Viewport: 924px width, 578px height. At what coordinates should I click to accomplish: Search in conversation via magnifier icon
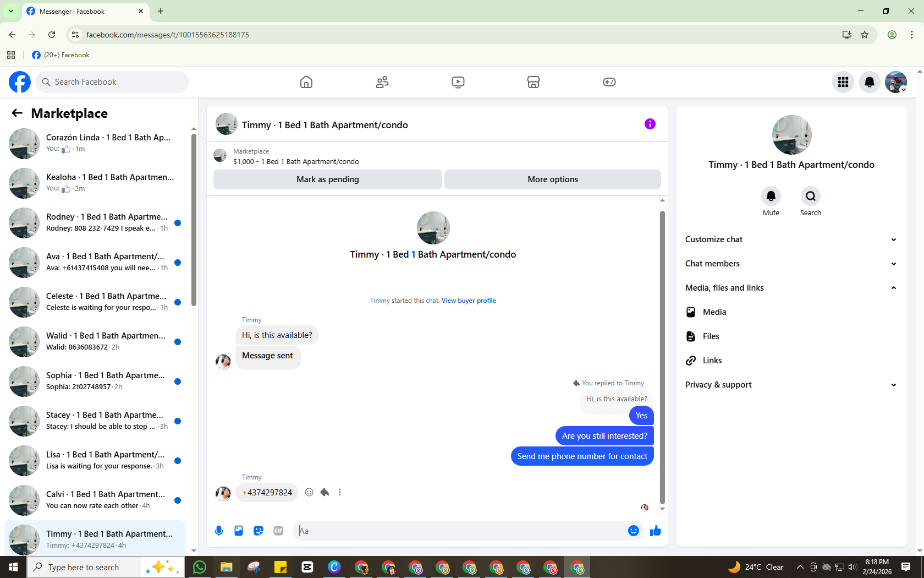(811, 196)
